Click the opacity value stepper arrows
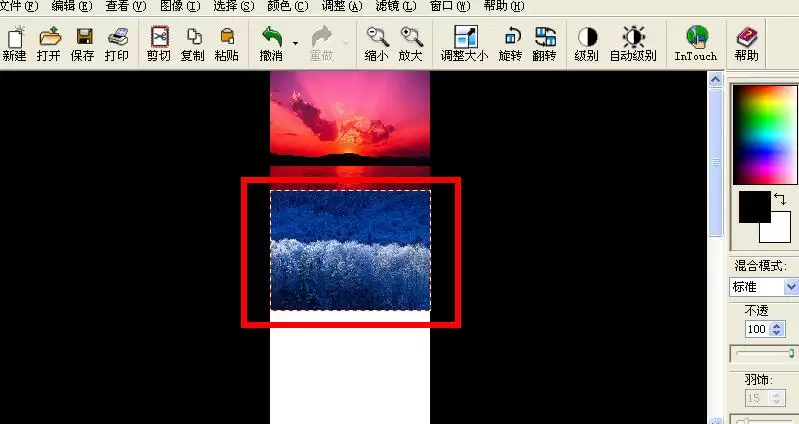This screenshot has width=799, height=424. pos(777,329)
